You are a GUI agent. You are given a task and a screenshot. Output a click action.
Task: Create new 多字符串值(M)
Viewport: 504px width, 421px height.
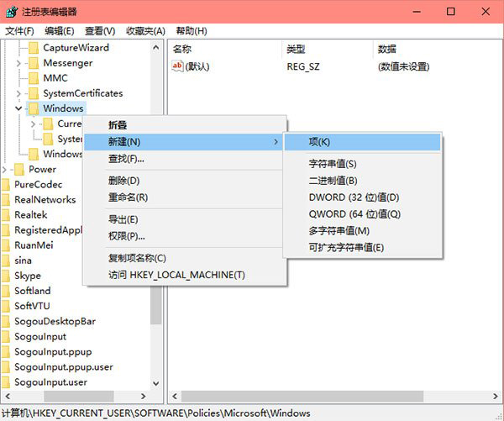363,231
